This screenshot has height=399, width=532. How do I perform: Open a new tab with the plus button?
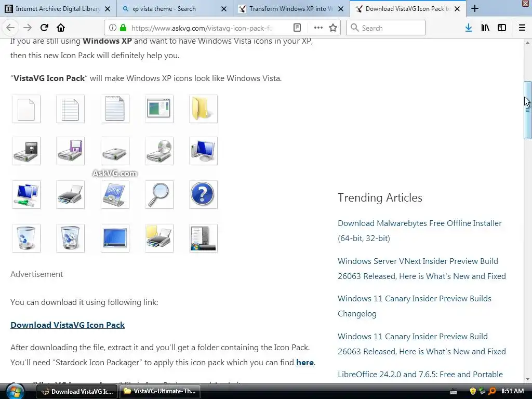tap(475, 9)
